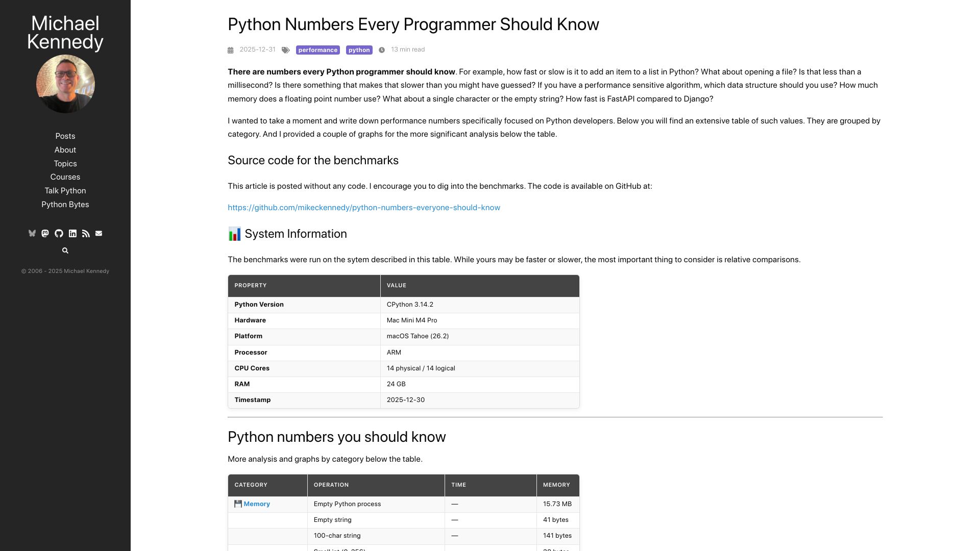
Task: Click the '100-char string' operation cell
Action: pyautogui.click(x=376, y=536)
